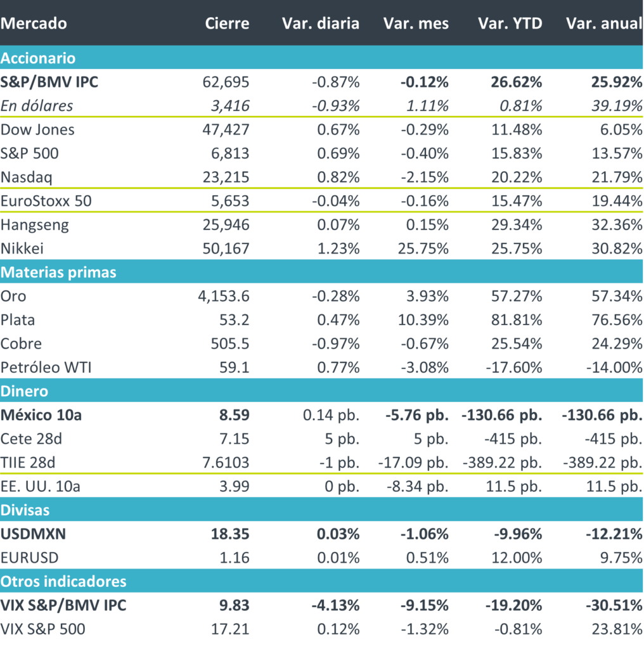The width and height of the screenshot is (644, 649).
Task: Click the Dinero section header
Action: click(24, 391)
